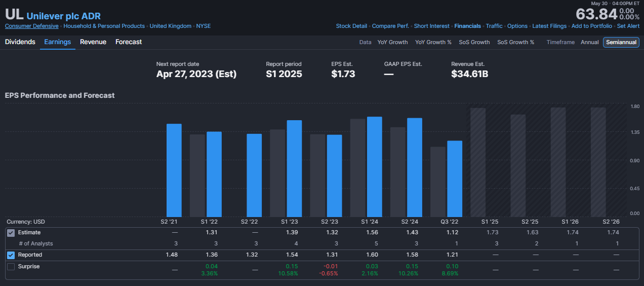Open the Consumer Defensive sector link
The width and height of the screenshot is (644, 286).
coord(31,26)
